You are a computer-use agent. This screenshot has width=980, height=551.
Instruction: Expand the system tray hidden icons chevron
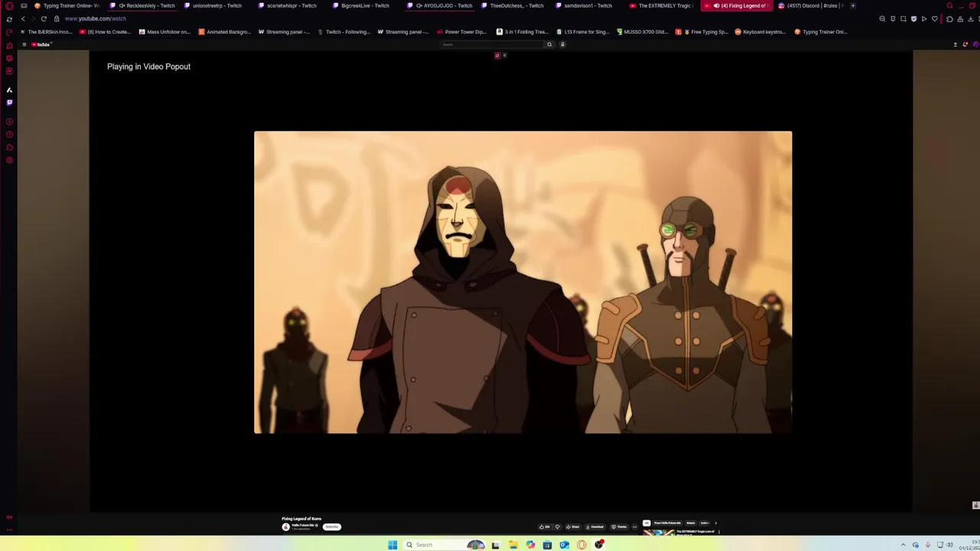point(903,545)
